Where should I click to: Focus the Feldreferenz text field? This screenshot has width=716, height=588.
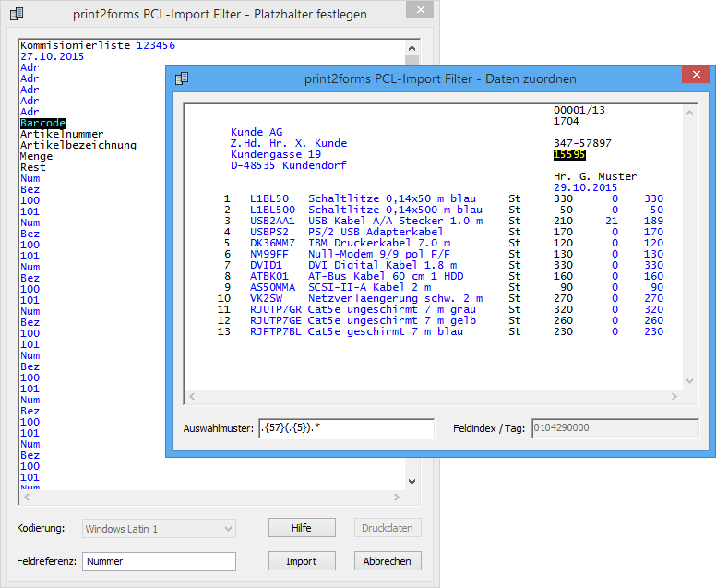point(159,561)
